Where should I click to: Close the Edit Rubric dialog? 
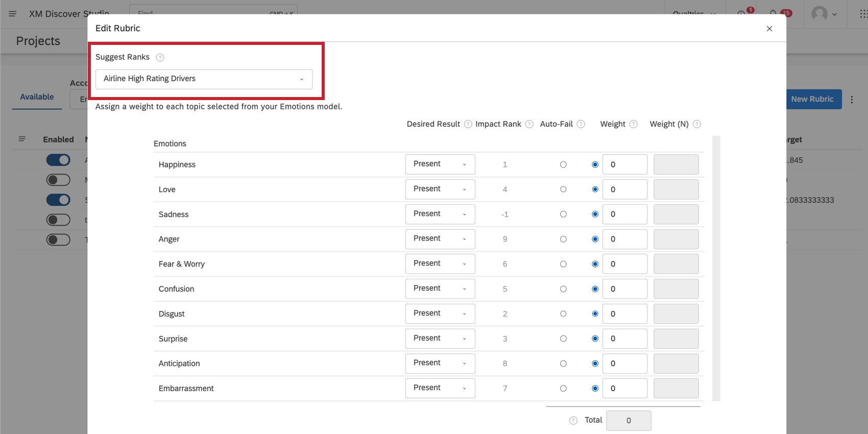click(769, 29)
